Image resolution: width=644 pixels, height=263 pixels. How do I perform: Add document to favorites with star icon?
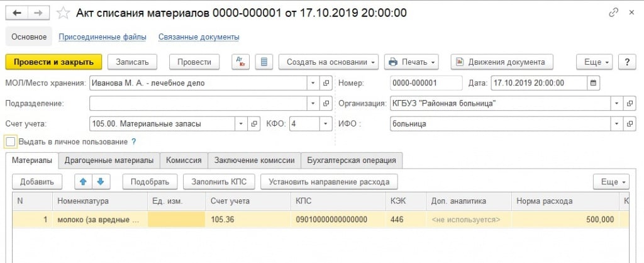click(63, 13)
